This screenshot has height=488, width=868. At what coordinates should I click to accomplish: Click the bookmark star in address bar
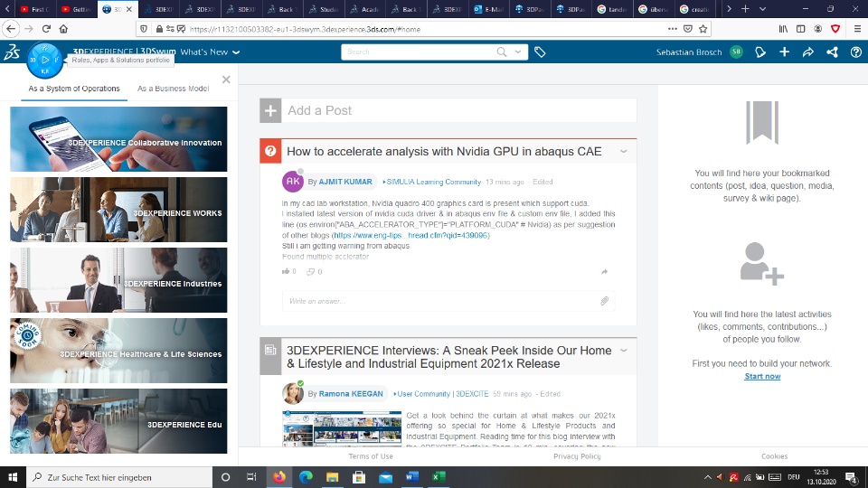[x=703, y=29]
